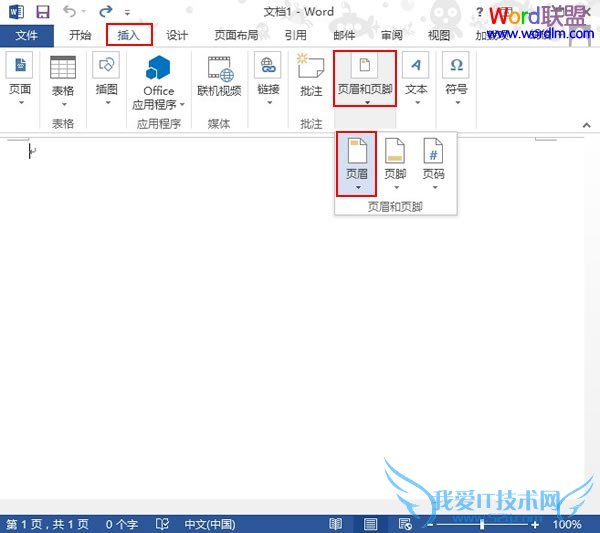Click the 页眉和页脚 ribbon button
The image size is (600, 533).
click(365, 78)
